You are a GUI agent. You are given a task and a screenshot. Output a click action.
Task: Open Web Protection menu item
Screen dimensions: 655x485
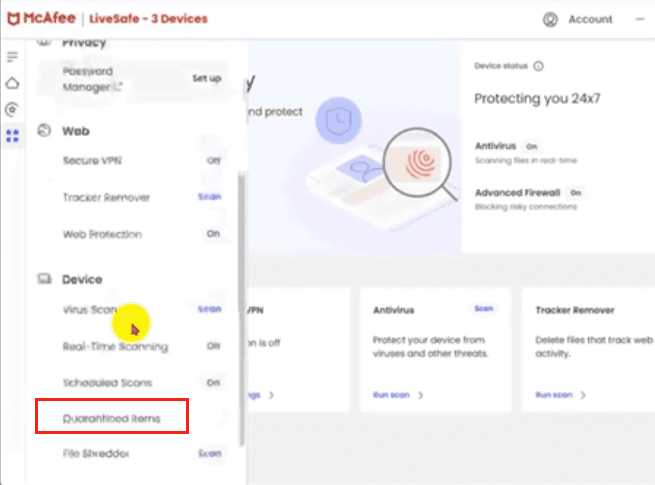pyautogui.click(x=102, y=234)
